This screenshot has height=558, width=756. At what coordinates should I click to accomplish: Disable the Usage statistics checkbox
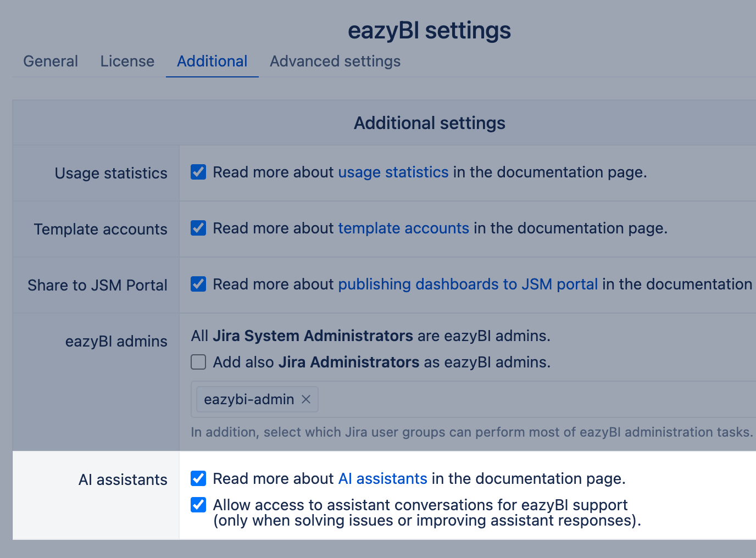point(198,172)
